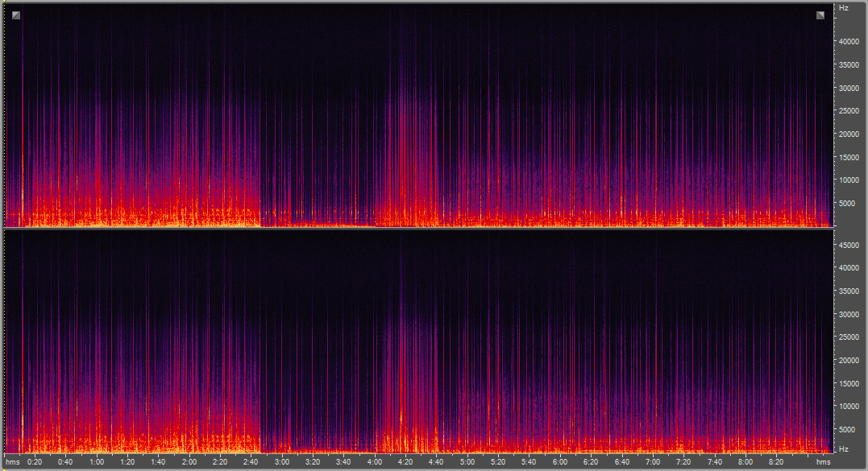Image resolution: width=868 pixels, height=471 pixels.
Task: Click 30000 on the lower channel frequency scale
Action: tap(849, 314)
